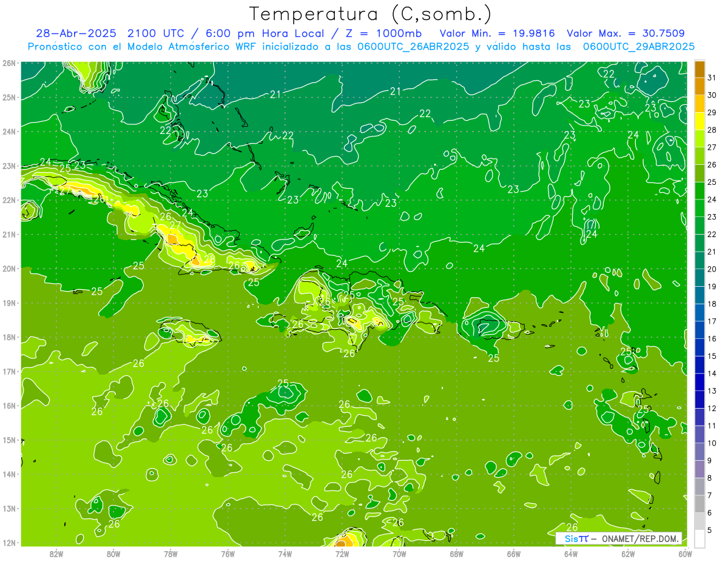The width and height of the screenshot is (728, 562).
Task: Select the date text '28-Abr-2025'
Action: (77, 33)
